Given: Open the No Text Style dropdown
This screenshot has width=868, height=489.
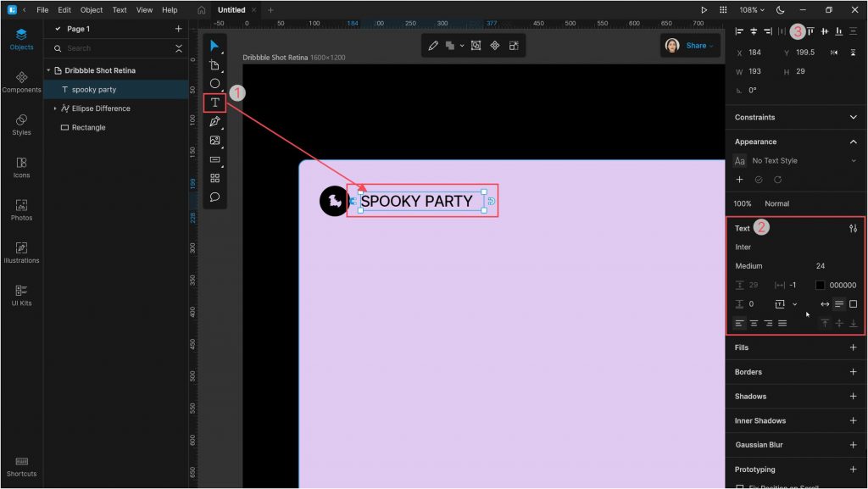Looking at the screenshot, I should click(x=795, y=161).
